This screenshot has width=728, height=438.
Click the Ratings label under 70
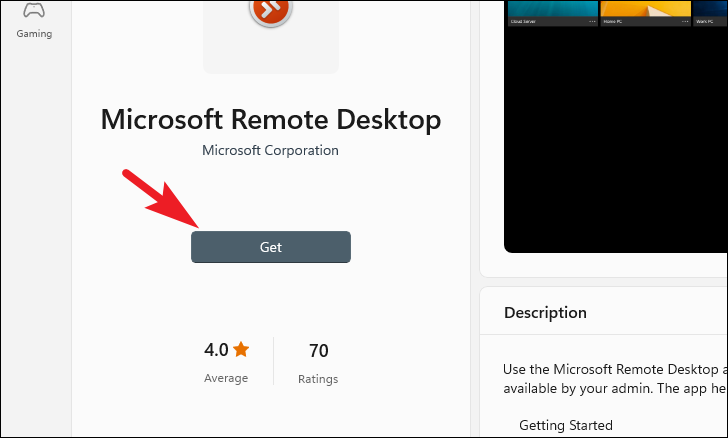pyautogui.click(x=318, y=379)
